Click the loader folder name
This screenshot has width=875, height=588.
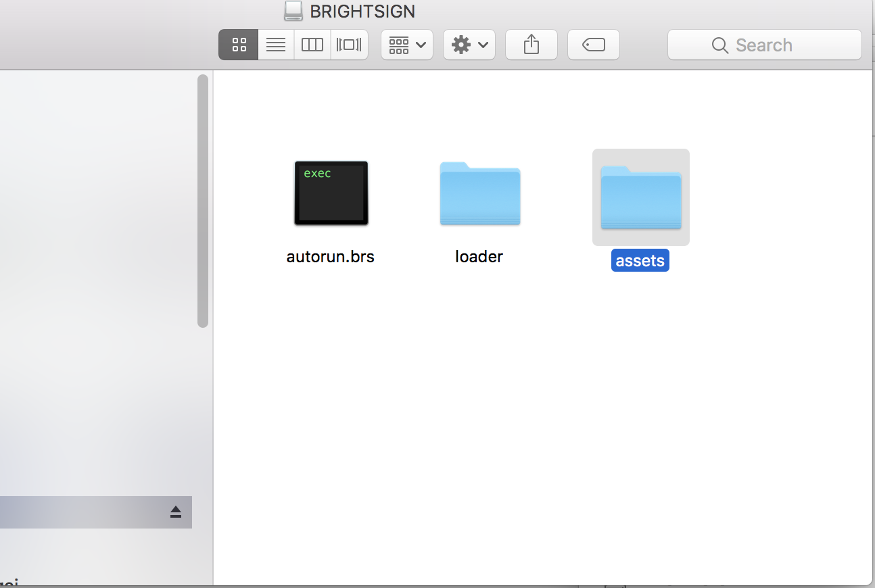(x=479, y=257)
